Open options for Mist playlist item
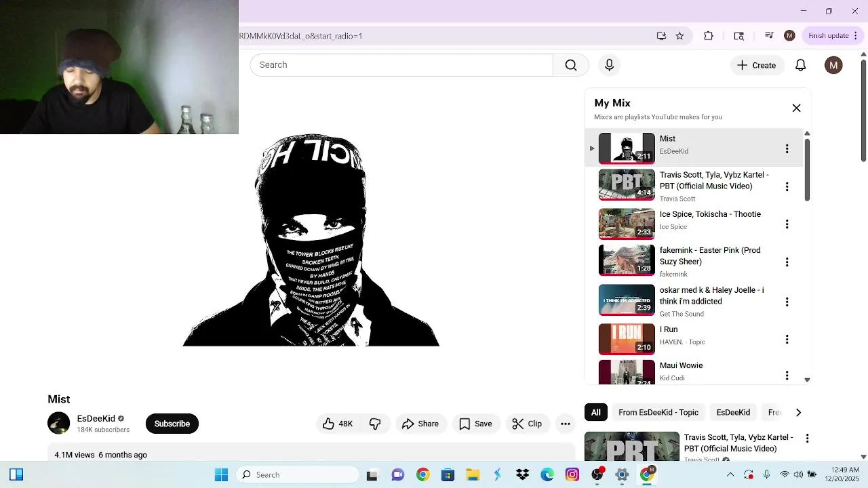The image size is (868, 488). 787,148
